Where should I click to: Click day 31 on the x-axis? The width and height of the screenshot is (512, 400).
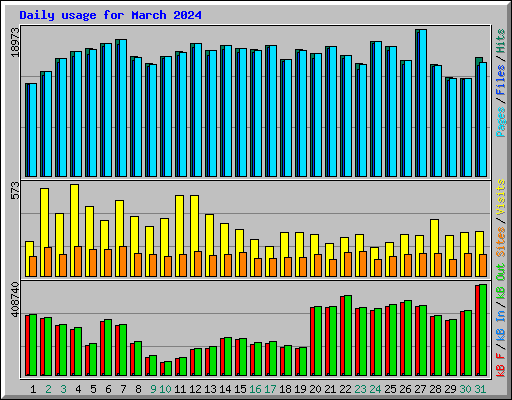click(480, 389)
